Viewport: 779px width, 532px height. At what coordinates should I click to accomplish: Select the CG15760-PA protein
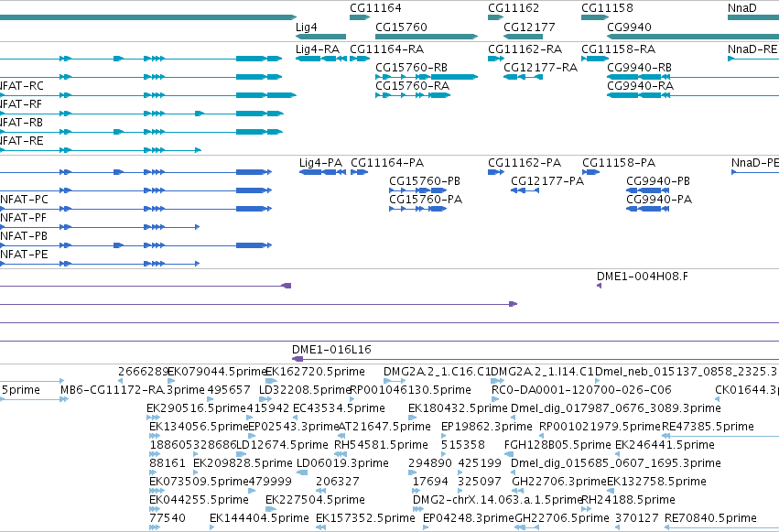coord(417,209)
